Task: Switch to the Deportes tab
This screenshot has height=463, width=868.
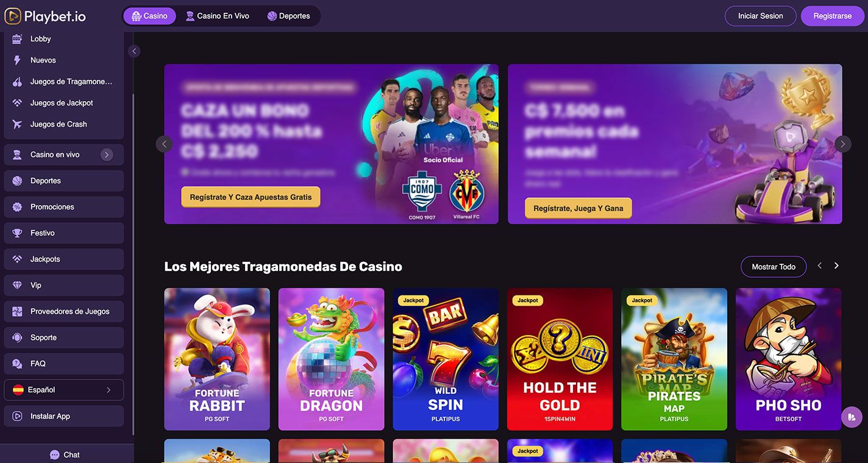Action: 289,16
